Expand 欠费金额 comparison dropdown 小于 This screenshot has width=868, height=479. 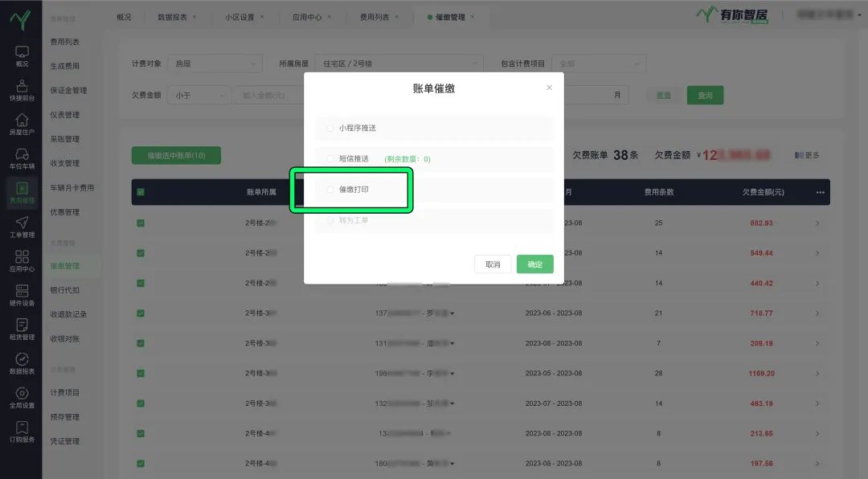200,95
